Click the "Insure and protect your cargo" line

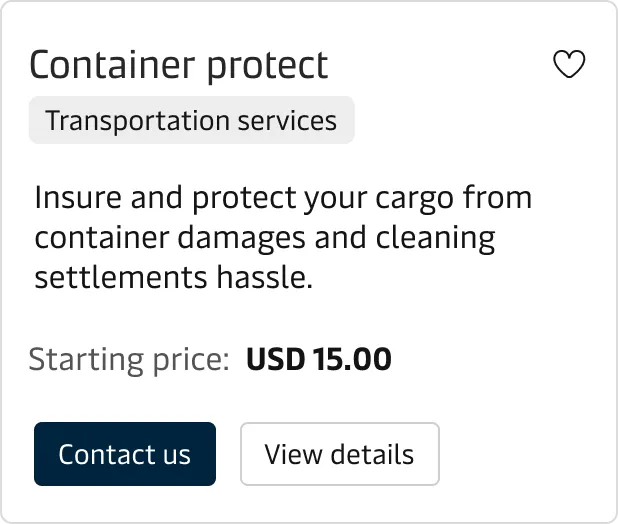click(283, 198)
